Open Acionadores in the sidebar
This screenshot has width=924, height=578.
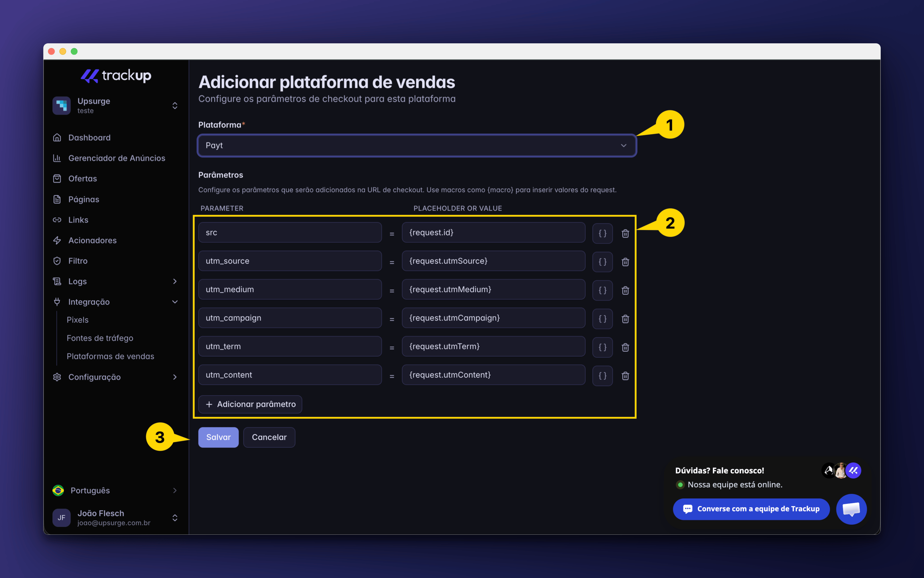pyautogui.click(x=93, y=240)
